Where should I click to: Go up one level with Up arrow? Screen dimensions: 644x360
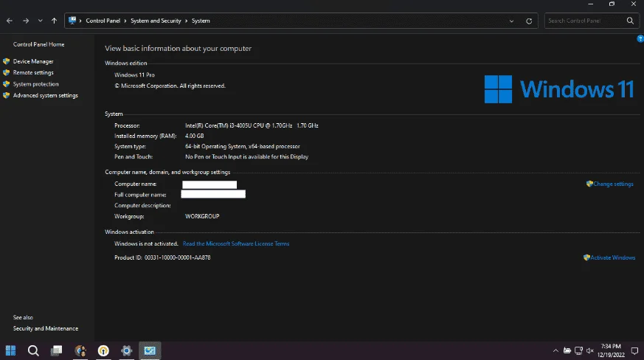(x=54, y=21)
